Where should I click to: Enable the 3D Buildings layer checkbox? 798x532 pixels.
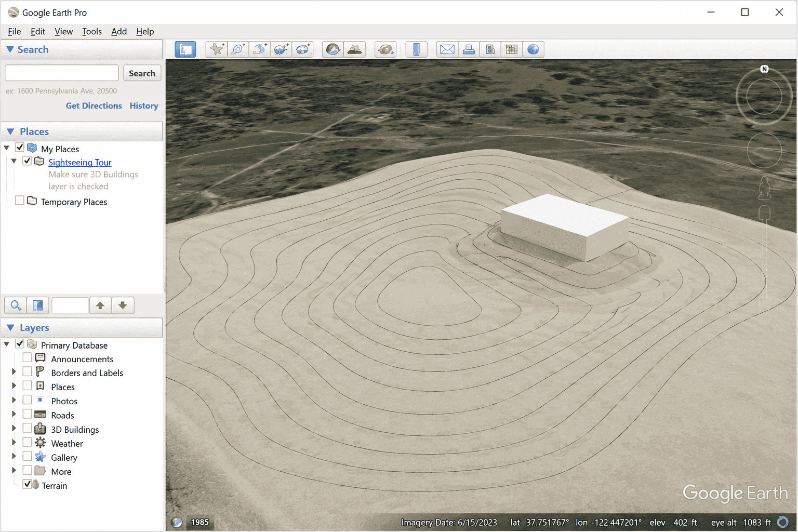pyautogui.click(x=28, y=428)
